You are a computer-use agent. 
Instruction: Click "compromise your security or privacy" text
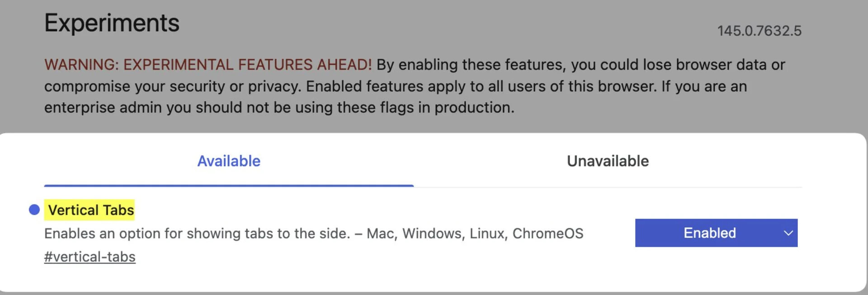click(172, 86)
